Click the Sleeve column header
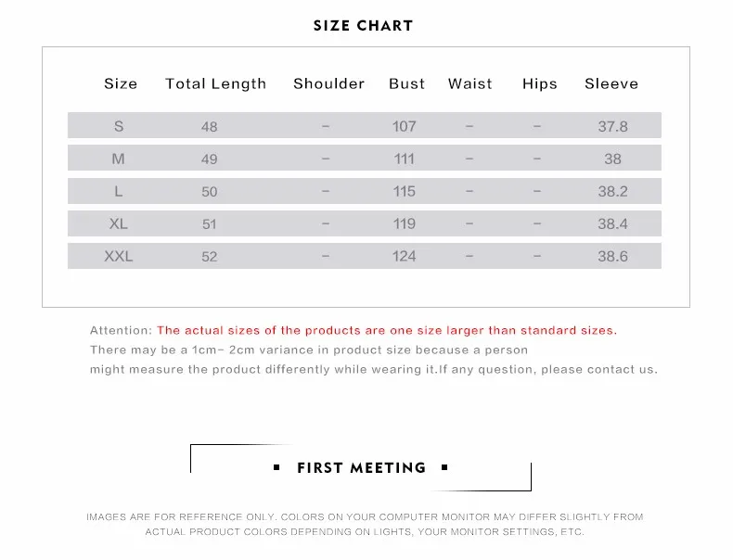This screenshot has height=560, width=733. click(x=611, y=83)
